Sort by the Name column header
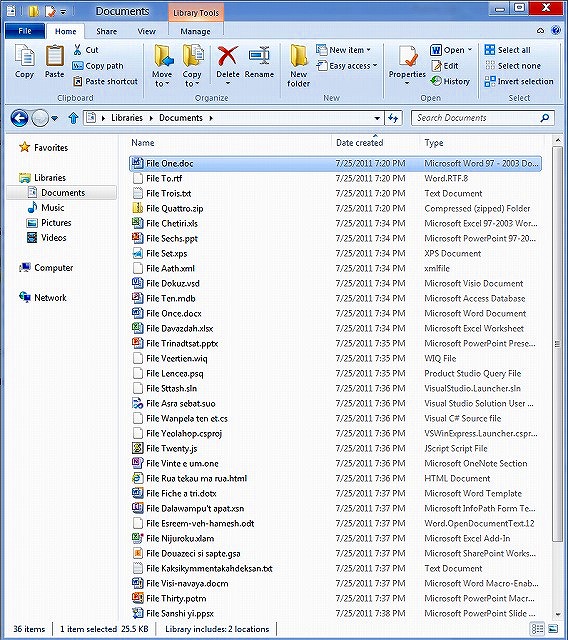This screenshot has width=568, height=640. click(x=143, y=143)
